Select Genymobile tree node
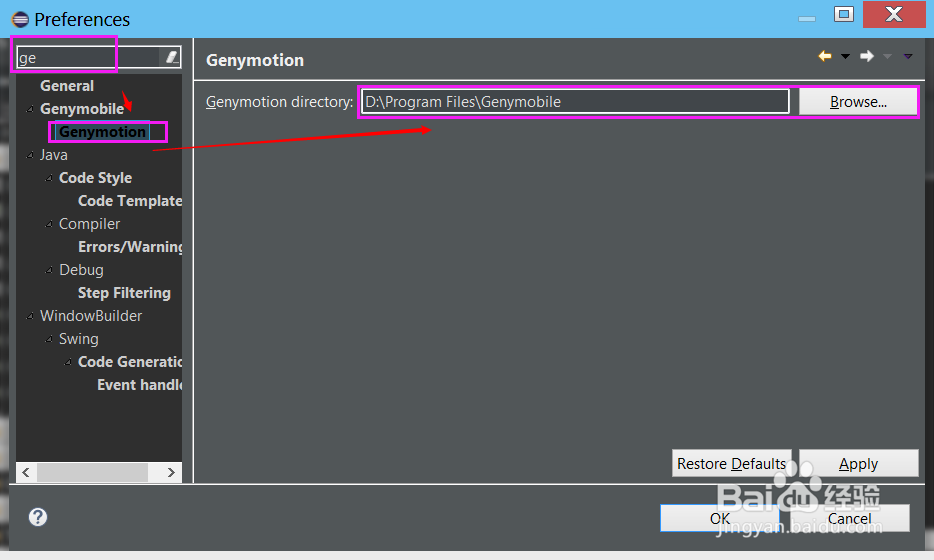 pos(82,109)
